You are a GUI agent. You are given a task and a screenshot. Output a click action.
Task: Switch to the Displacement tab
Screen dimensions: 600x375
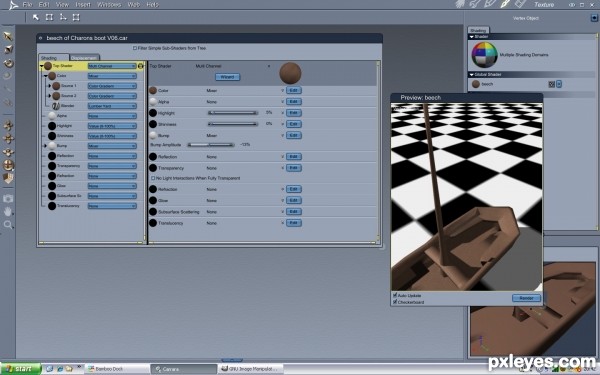coord(84,57)
